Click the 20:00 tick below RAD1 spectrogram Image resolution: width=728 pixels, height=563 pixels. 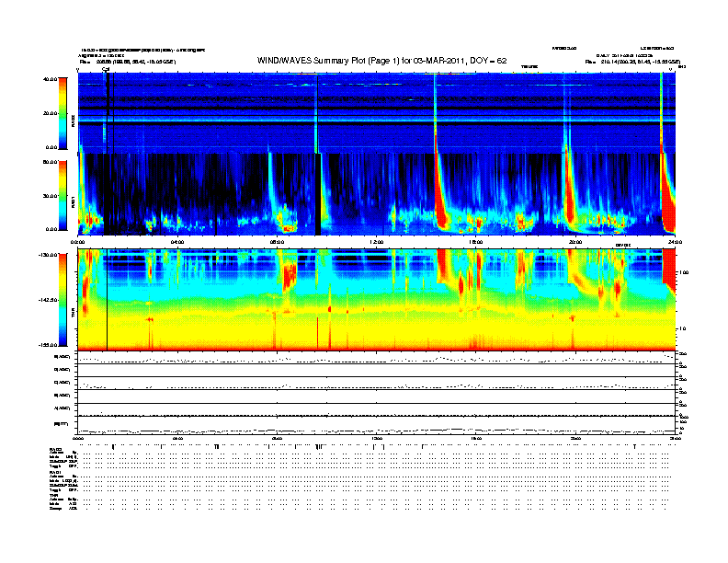point(575,242)
